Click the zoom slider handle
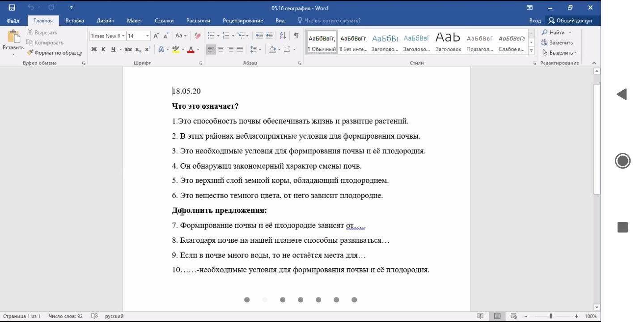The width and height of the screenshot is (644, 322). [551, 316]
